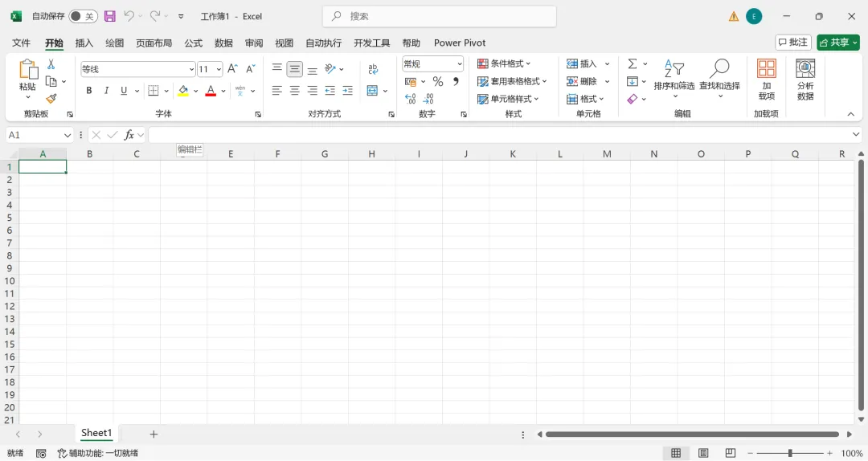Toggle align left horizontal alignment
The image size is (868, 461).
(x=276, y=91)
